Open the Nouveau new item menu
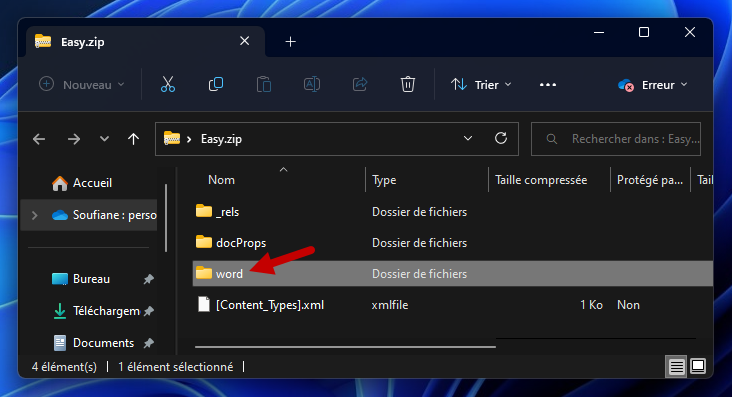 [82, 85]
